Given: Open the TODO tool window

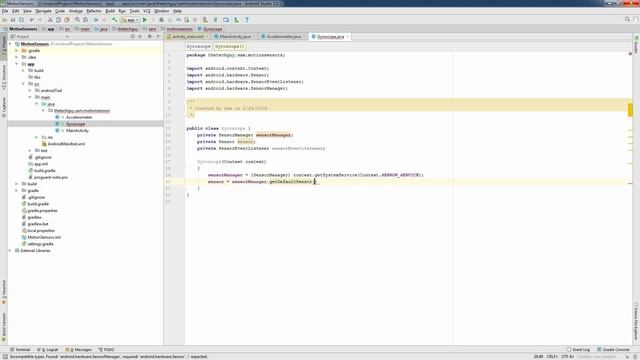Looking at the screenshot, I should point(107,350).
